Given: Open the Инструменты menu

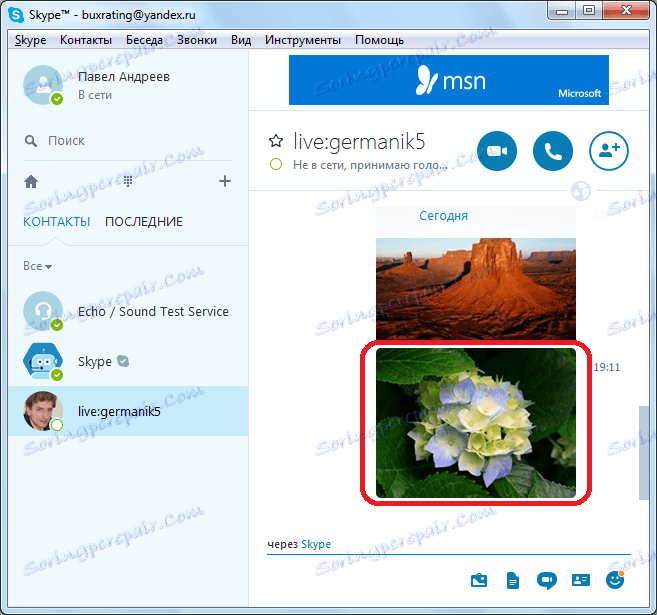Looking at the screenshot, I should (303, 40).
